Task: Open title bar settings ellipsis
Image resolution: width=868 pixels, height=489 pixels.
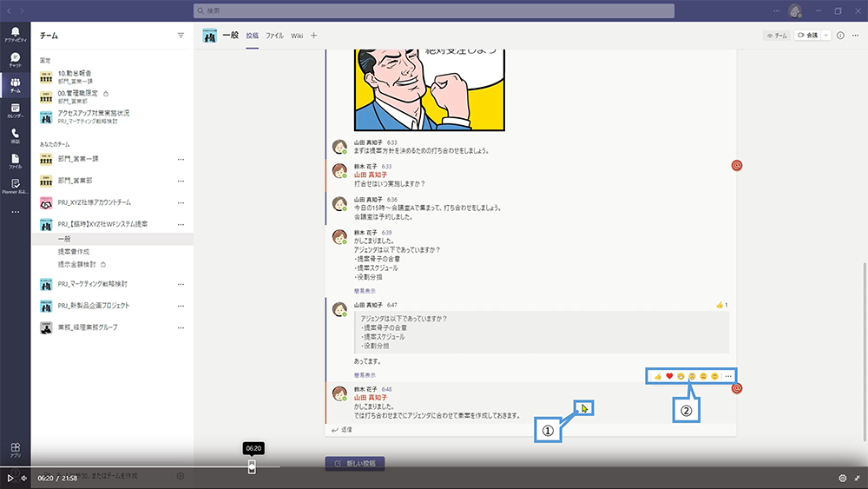Action: (x=777, y=10)
